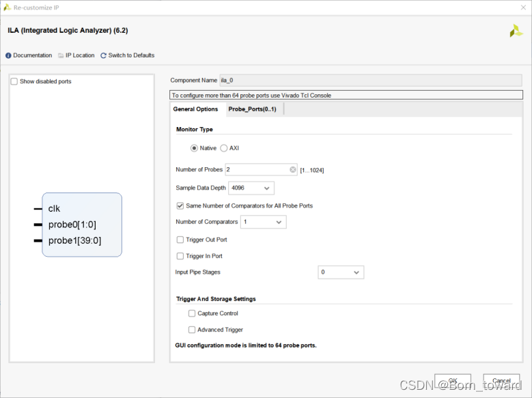
Task: Click the Xilinx logo at the top right
Action: pyautogui.click(x=516, y=31)
